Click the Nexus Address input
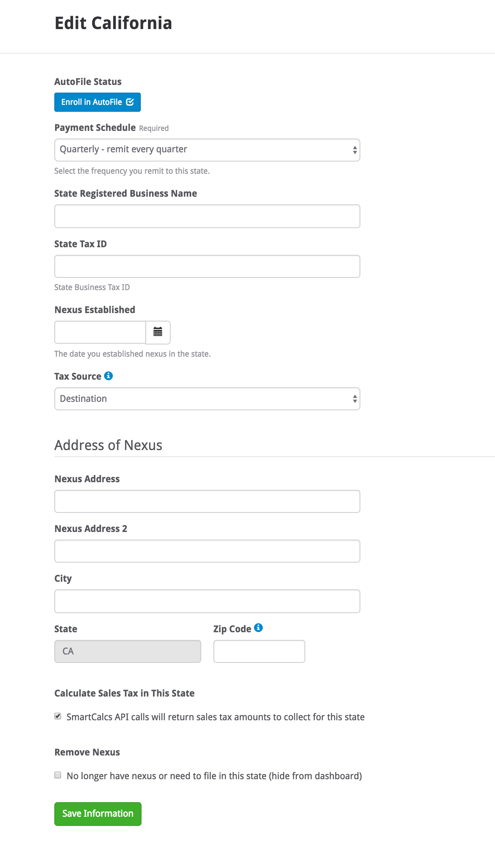 tap(207, 501)
